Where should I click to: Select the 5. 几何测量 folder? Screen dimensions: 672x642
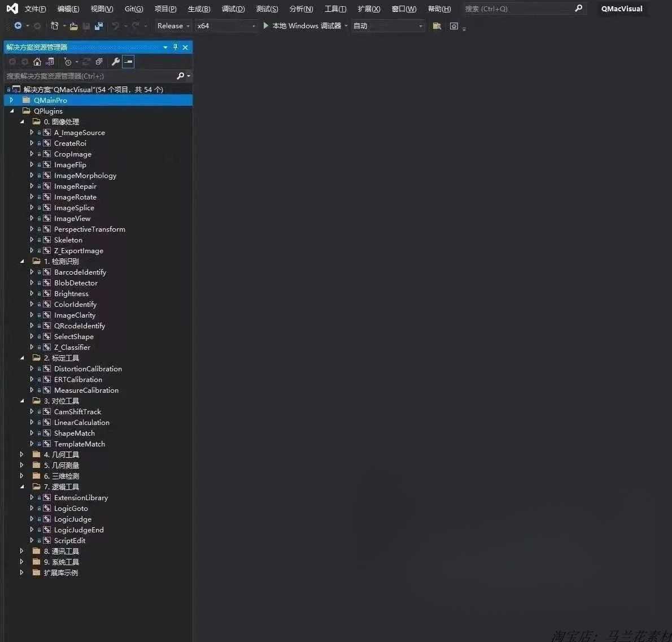tap(62, 465)
